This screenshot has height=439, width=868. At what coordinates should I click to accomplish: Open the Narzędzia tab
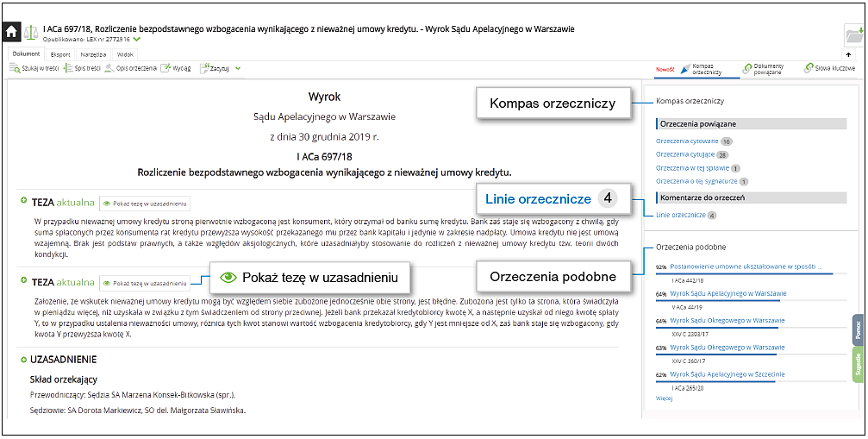[93, 53]
